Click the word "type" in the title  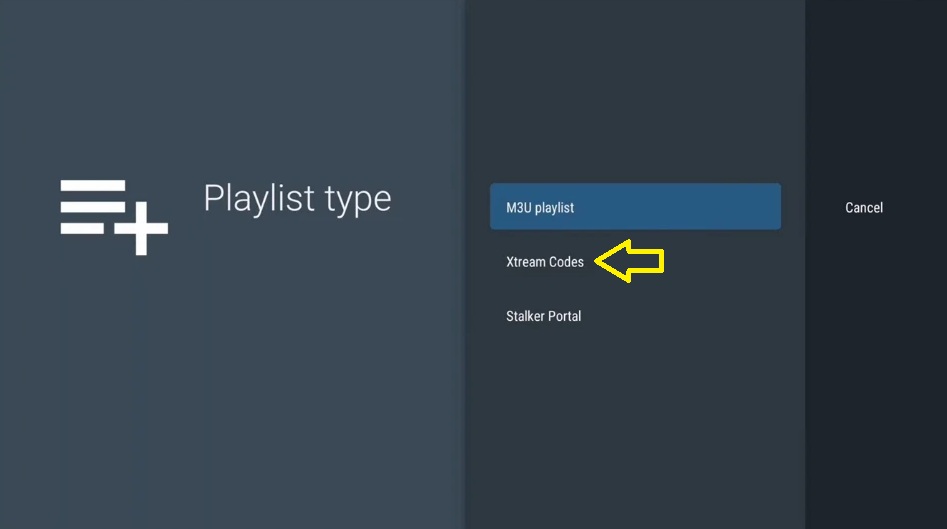358,201
